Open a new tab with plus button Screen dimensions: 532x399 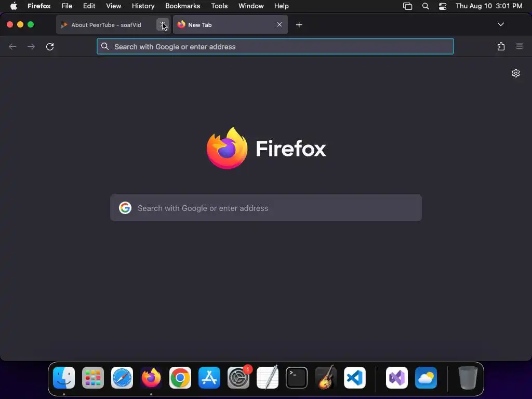tap(299, 25)
